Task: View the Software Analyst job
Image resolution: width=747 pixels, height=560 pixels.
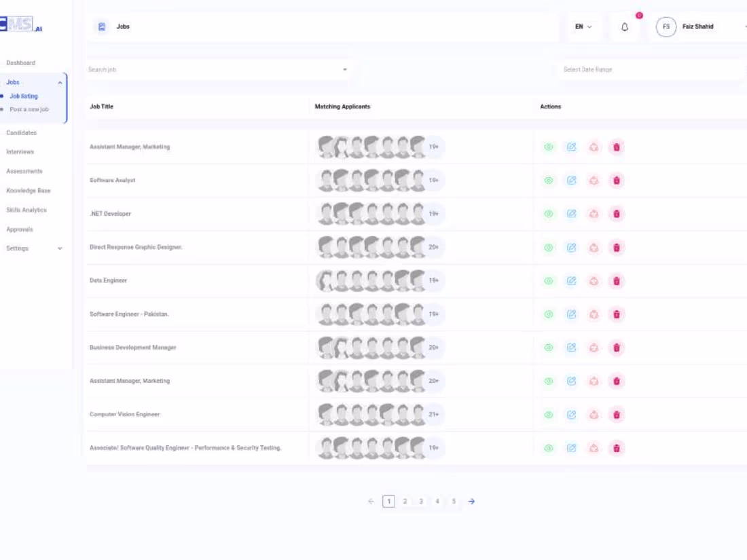Action: click(548, 181)
